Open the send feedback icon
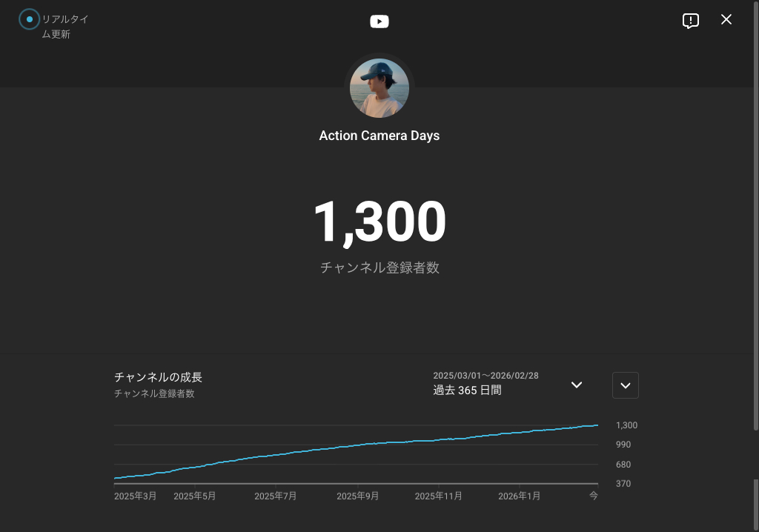The width and height of the screenshot is (759, 532). 690,21
